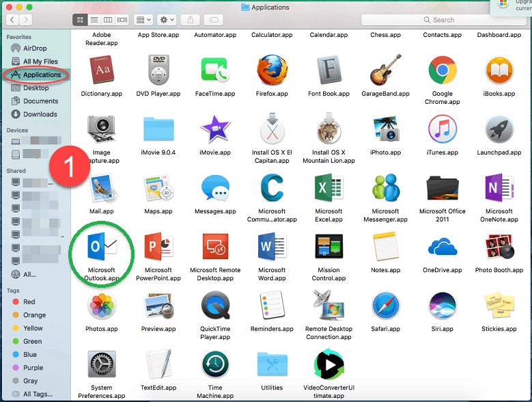Open Microsoft OneNote.app icon
This screenshot has height=402, width=532.
499,187
